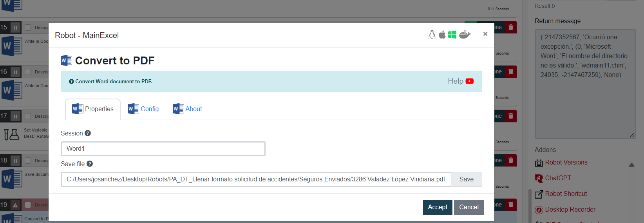The width and height of the screenshot is (644, 223).
Task: Open the About tab
Action: click(189, 109)
